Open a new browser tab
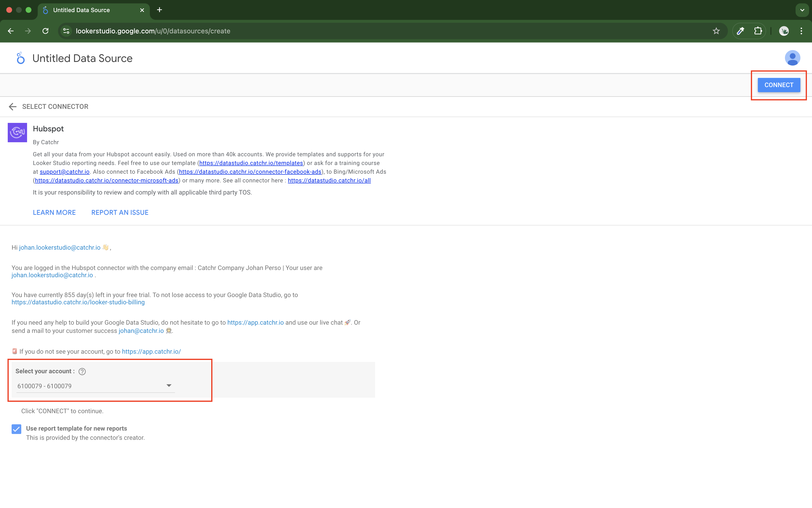 pos(159,10)
